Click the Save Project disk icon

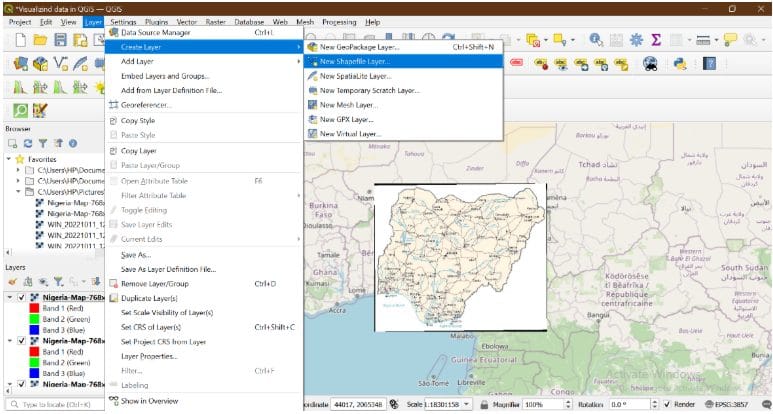click(x=61, y=40)
